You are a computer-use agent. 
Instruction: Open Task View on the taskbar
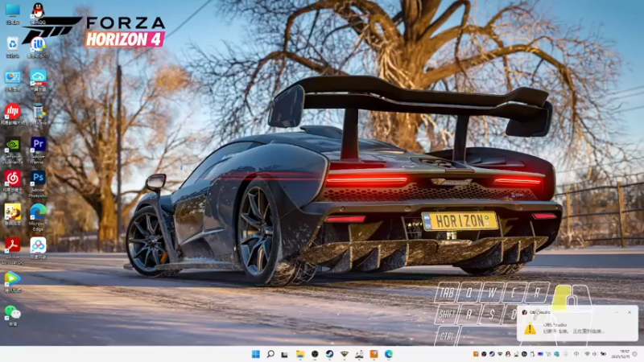[285, 354]
